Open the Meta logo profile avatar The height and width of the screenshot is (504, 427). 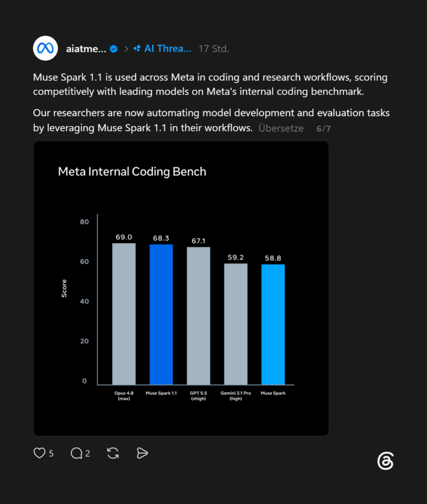45,48
